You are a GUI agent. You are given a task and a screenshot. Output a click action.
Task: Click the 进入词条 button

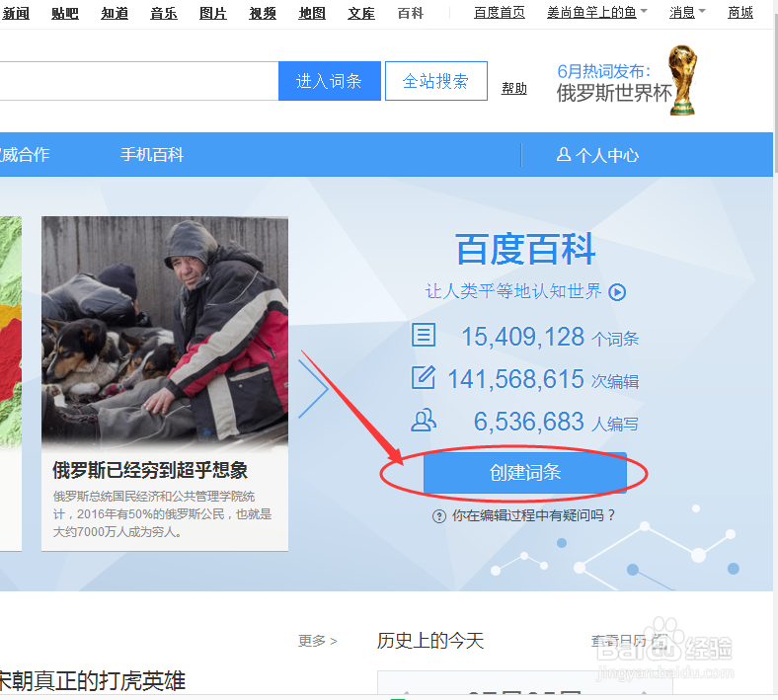[x=330, y=81]
